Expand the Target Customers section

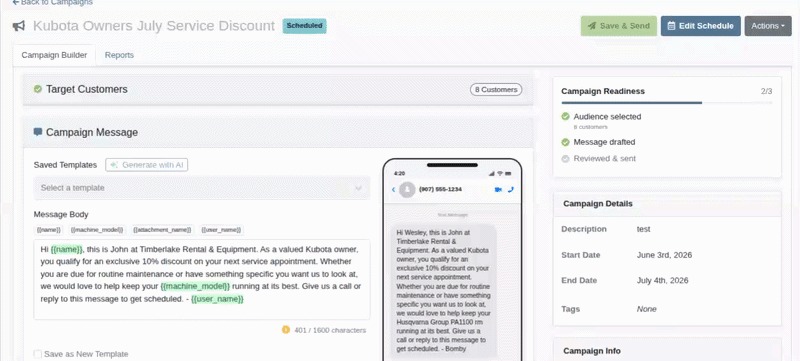point(278,90)
